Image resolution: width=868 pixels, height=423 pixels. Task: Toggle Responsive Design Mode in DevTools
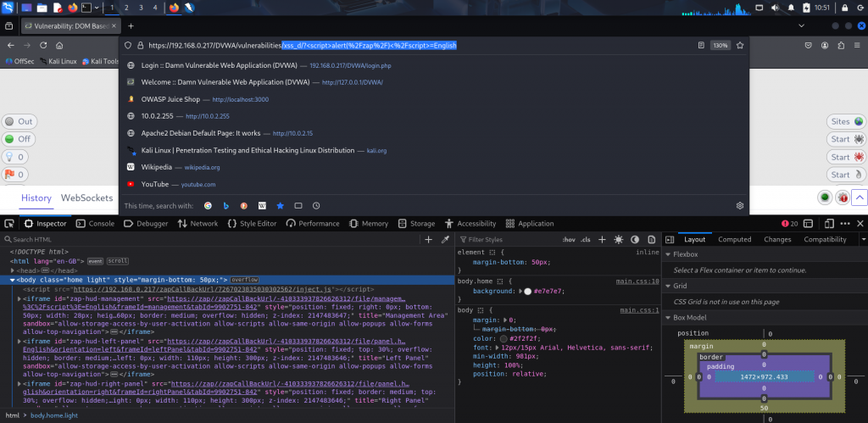[x=829, y=224]
